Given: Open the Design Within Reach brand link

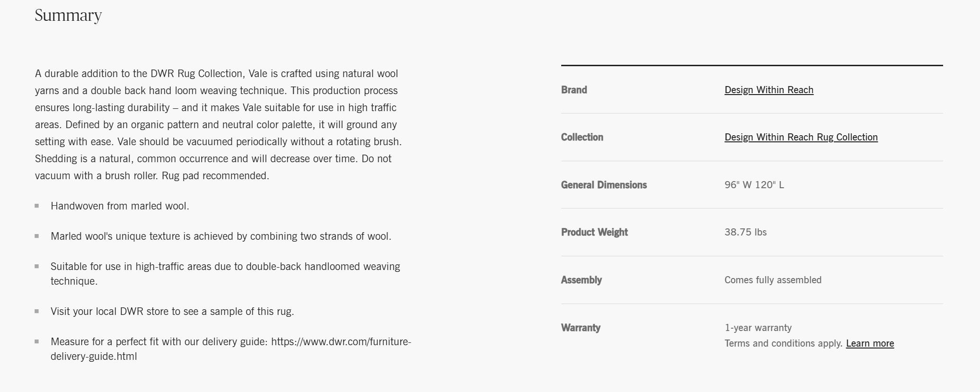Looking at the screenshot, I should pos(768,90).
